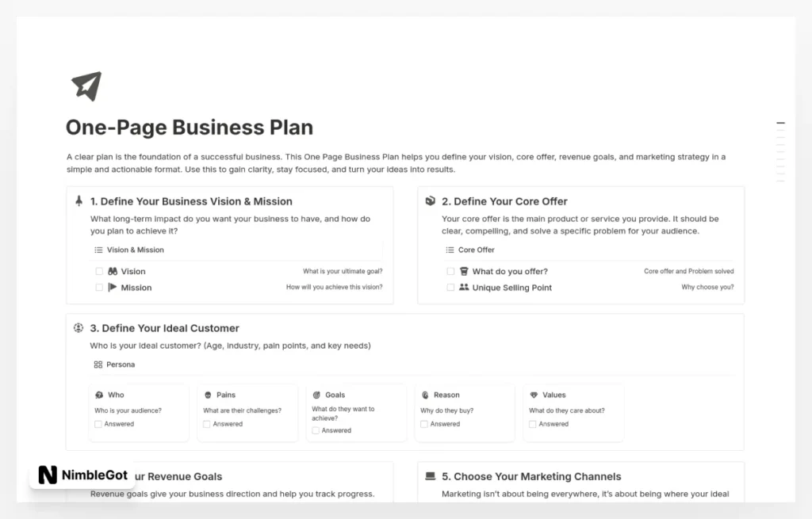Image resolution: width=812 pixels, height=519 pixels.
Task: Check the Answered box on the Pains card
Action: pyautogui.click(x=207, y=424)
